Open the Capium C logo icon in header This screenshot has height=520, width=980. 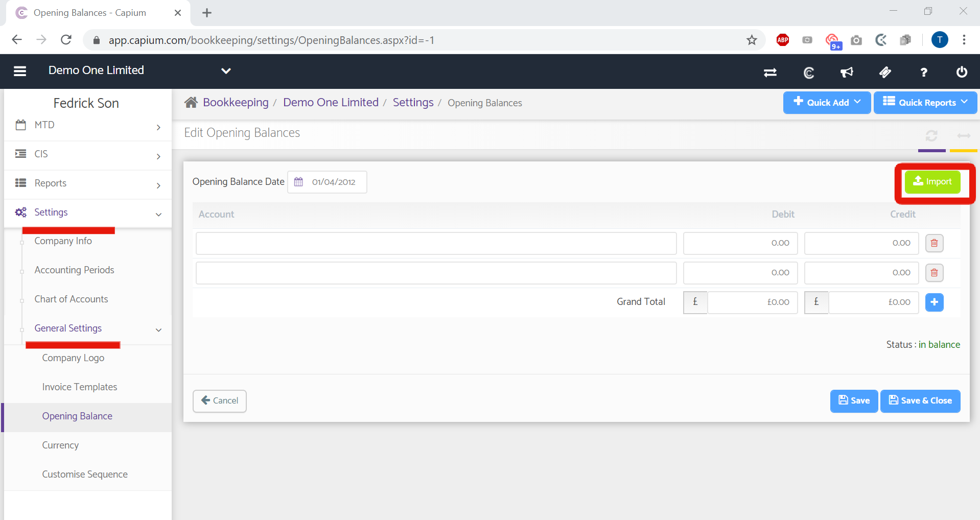coord(808,73)
